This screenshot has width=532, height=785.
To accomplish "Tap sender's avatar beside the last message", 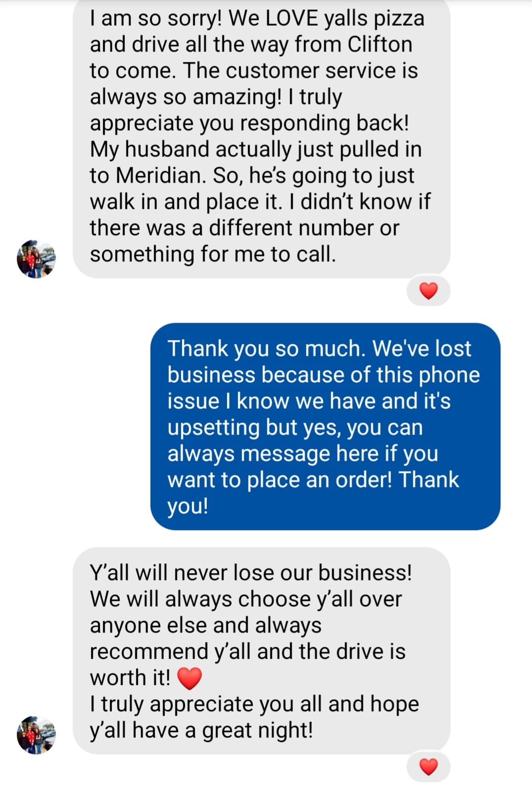I will pos(36,735).
